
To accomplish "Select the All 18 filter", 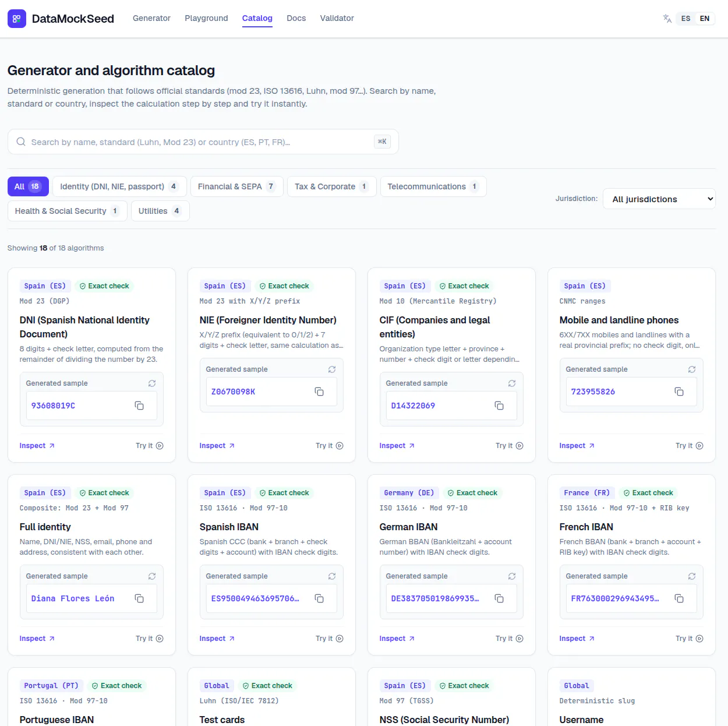I will (x=28, y=186).
